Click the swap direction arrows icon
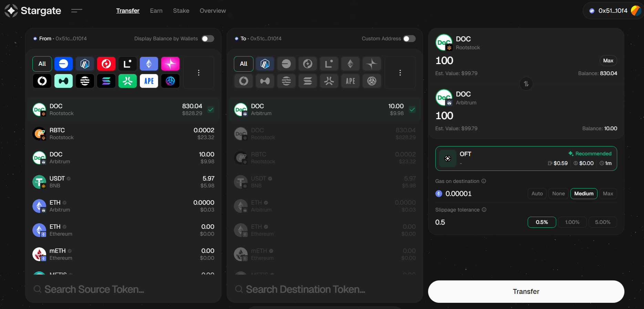The height and width of the screenshot is (309, 644). [x=526, y=84]
